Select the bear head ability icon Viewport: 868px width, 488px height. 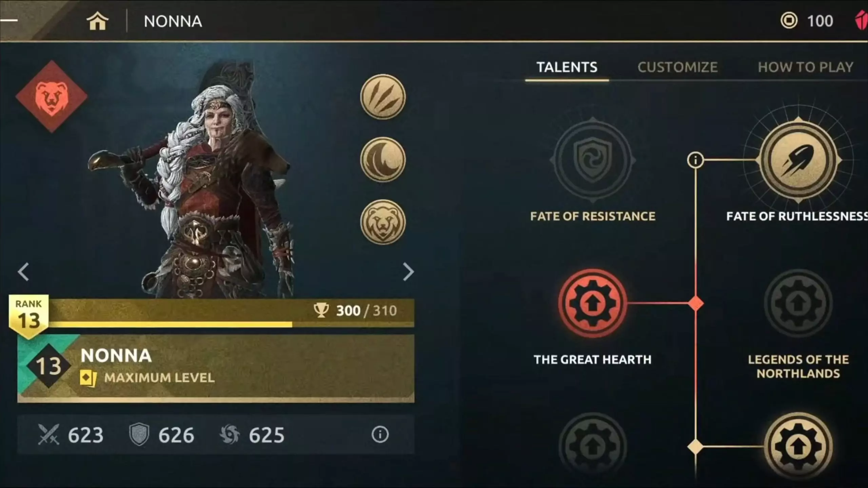point(383,222)
